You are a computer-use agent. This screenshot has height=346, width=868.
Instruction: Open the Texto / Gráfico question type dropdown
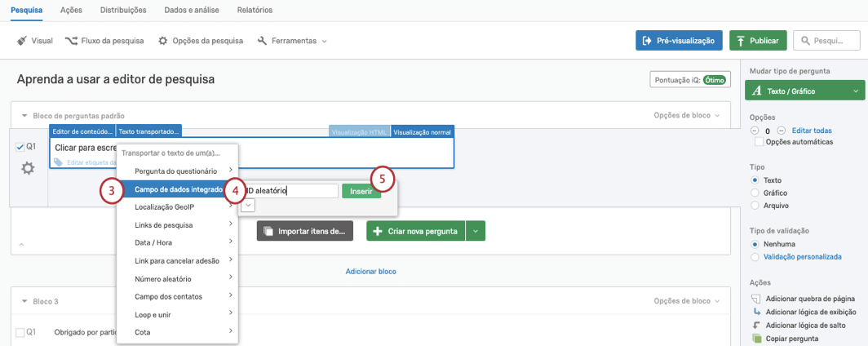pos(804,91)
